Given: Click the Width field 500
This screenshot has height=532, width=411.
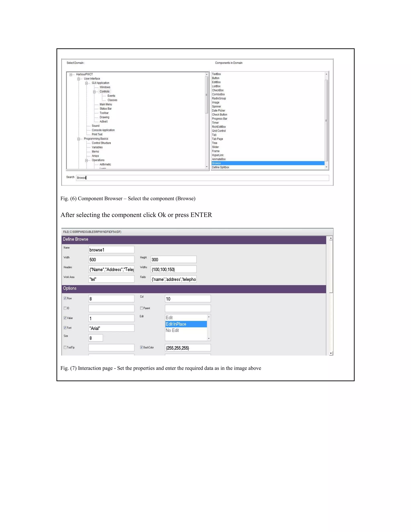Looking at the screenshot, I should [111, 259].
